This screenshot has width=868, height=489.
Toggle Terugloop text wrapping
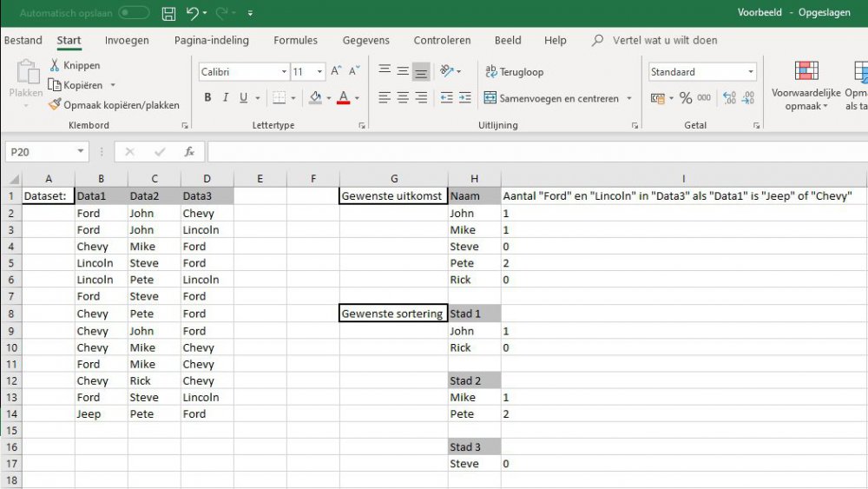(515, 72)
